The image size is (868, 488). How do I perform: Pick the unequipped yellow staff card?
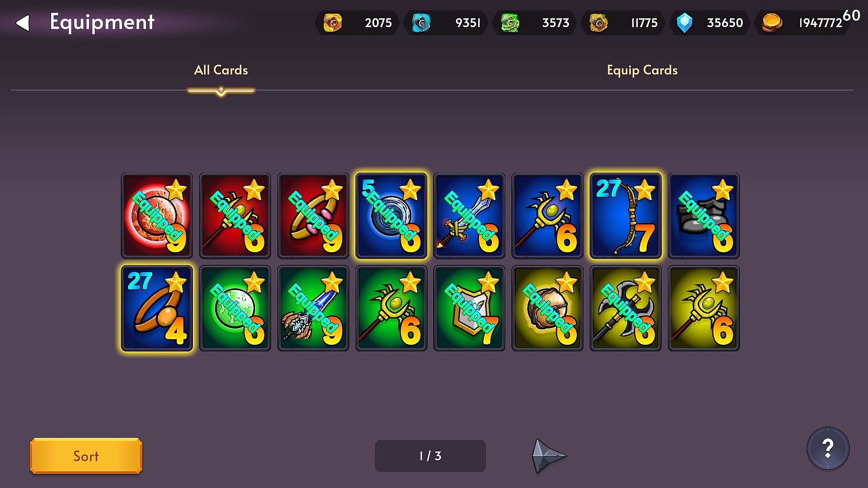point(704,308)
